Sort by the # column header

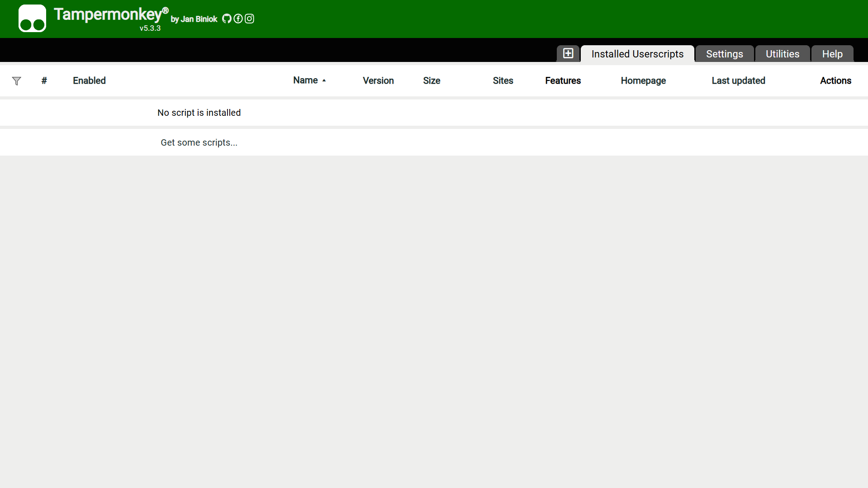(x=44, y=81)
